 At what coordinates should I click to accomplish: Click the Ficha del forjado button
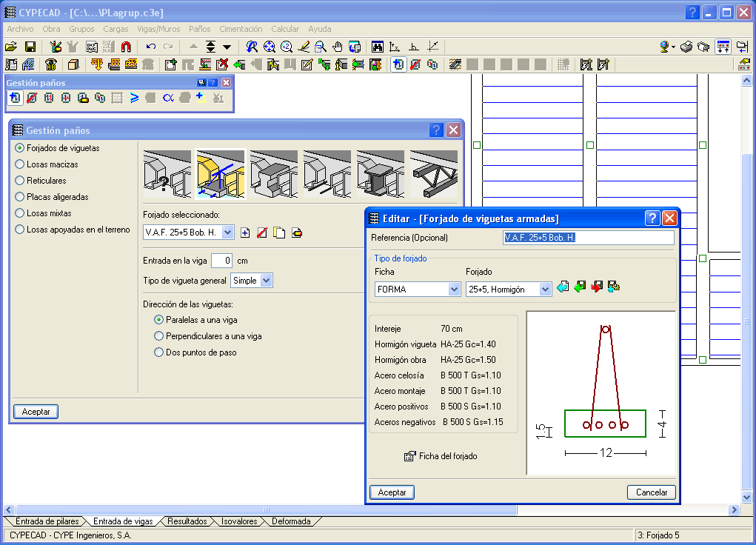(x=441, y=456)
